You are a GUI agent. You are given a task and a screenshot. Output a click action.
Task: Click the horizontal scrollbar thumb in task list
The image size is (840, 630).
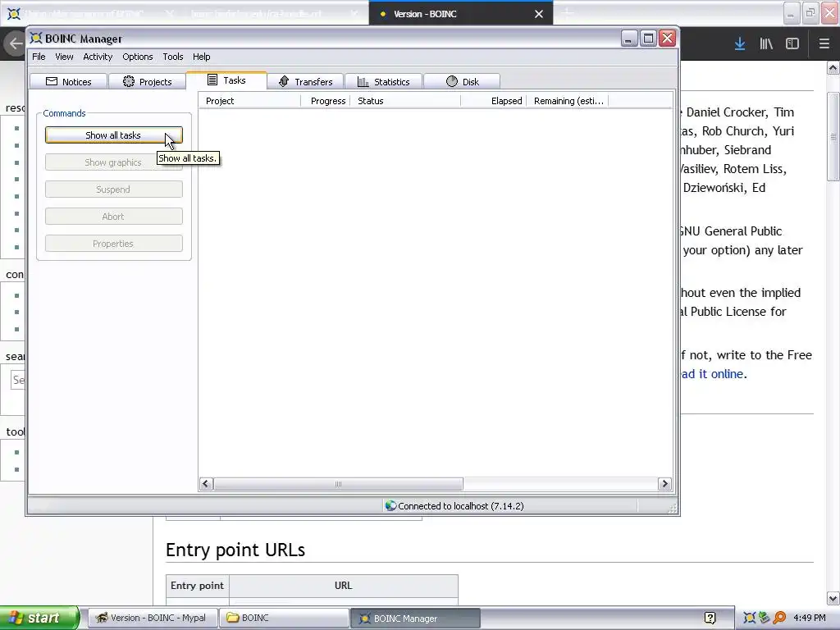tap(338, 484)
